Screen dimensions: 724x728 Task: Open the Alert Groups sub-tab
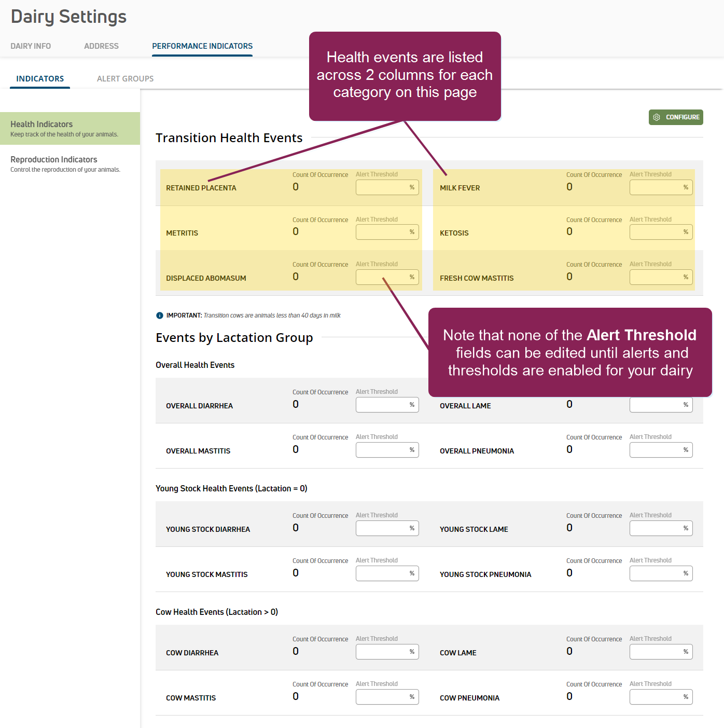tap(125, 79)
